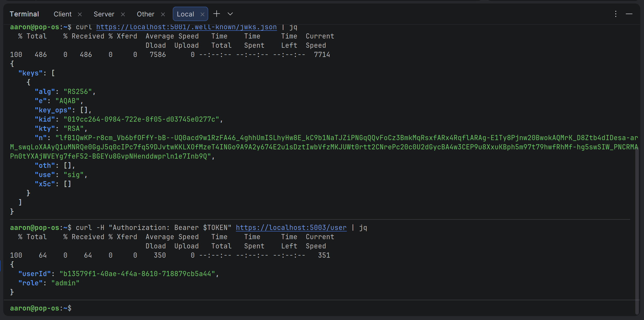644x320 pixels.
Task: Click the Terminal panel title label
Action: coord(24,14)
